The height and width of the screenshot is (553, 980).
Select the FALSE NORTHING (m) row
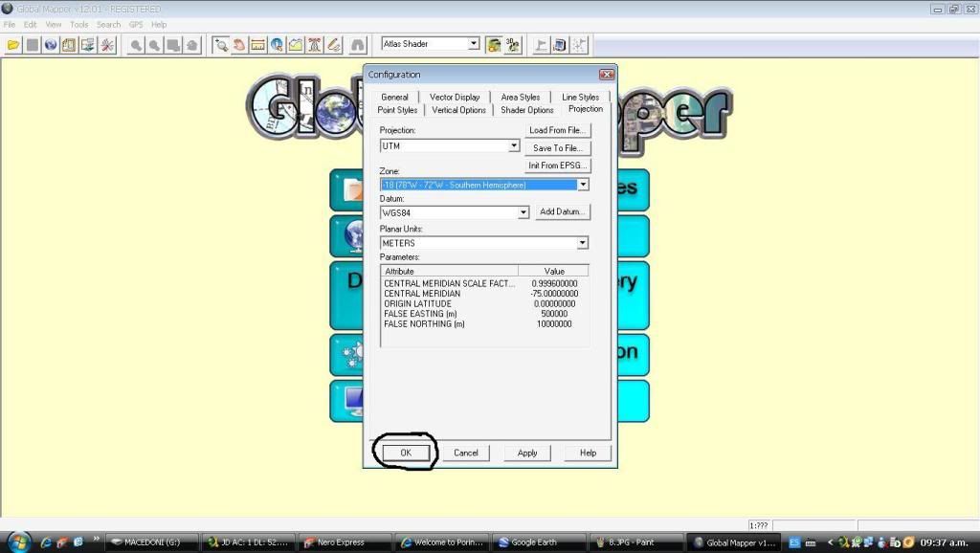483,323
